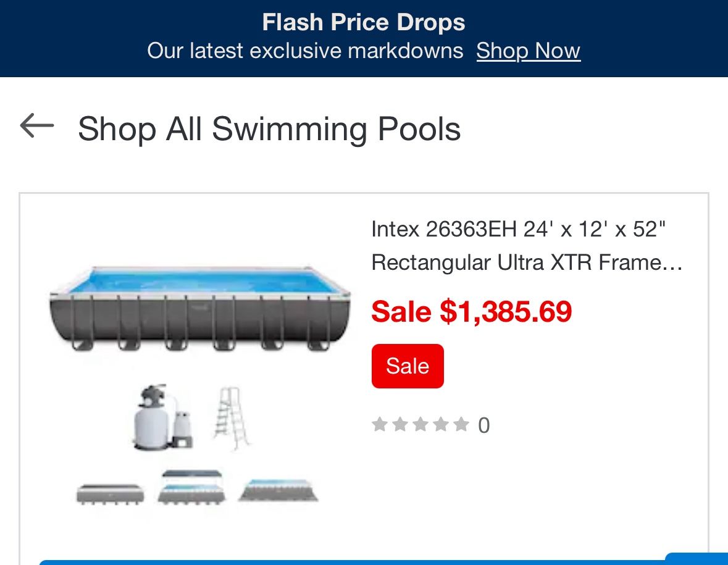
Task: Click the 'Our latest exclusive markdowns' text
Action: (x=305, y=51)
